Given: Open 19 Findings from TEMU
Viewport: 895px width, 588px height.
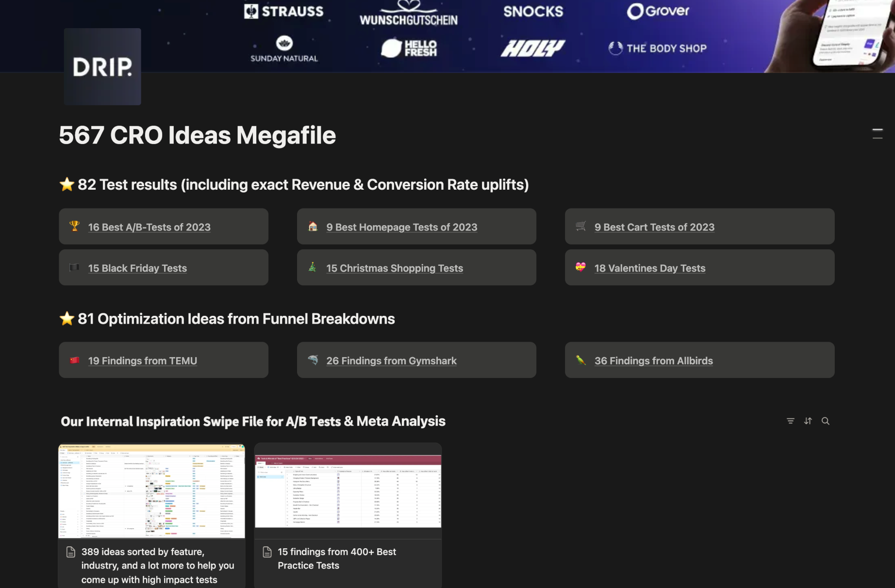Looking at the screenshot, I should pos(142,361).
